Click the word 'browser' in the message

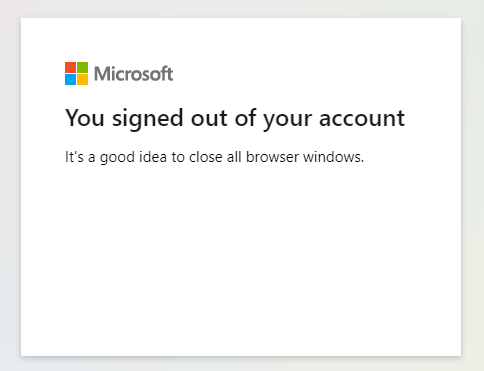click(272, 157)
